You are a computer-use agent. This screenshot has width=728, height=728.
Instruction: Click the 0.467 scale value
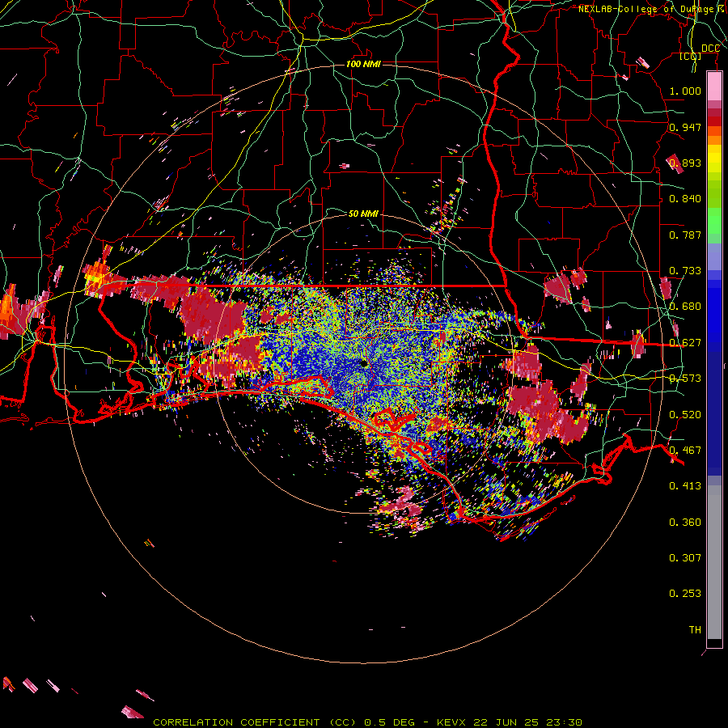click(x=685, y=450)
